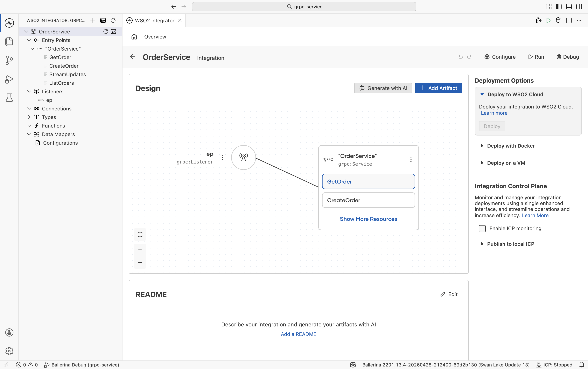Click overview icon on OrderService tree row
Image resolution: width=588 pixels, height=369 pixels.
pos(114,31)
